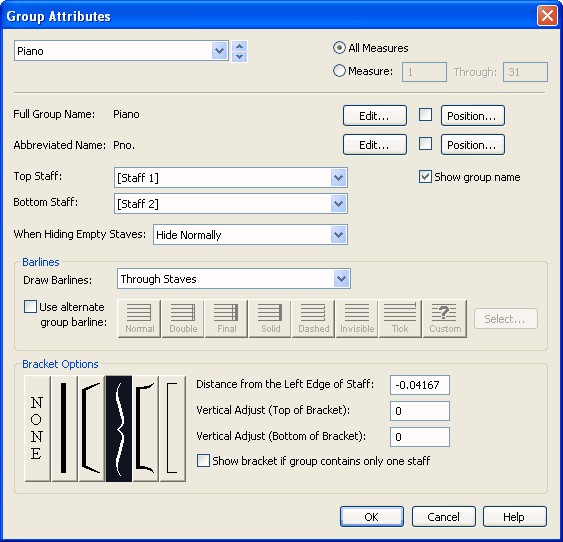Click the Distance from Left Edge field
This screenshot has width=563, height=542.
[x=420, y=385]
